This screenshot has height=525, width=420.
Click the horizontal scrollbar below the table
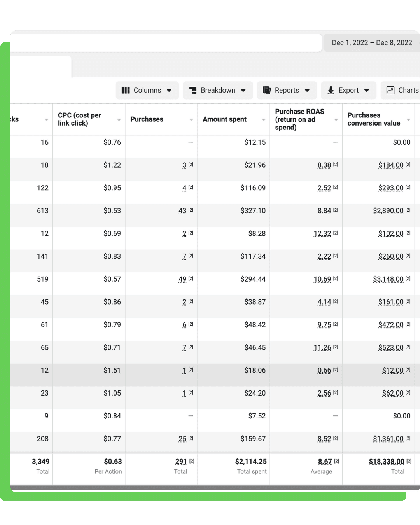click(215, 487)
